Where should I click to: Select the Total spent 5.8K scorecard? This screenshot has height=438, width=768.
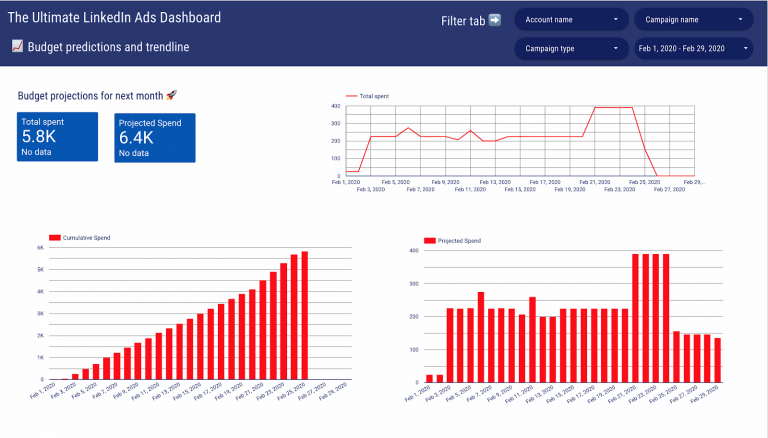click(x=58, y=136)
